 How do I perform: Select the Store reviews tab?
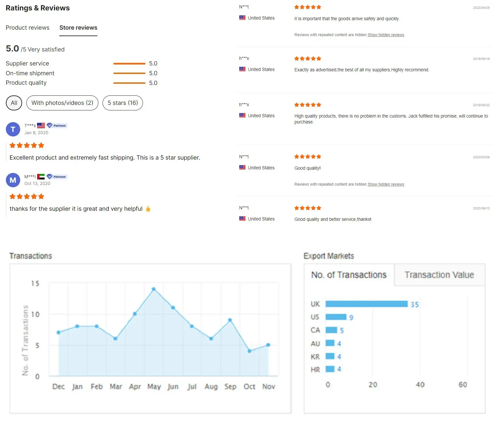point(78,28)
